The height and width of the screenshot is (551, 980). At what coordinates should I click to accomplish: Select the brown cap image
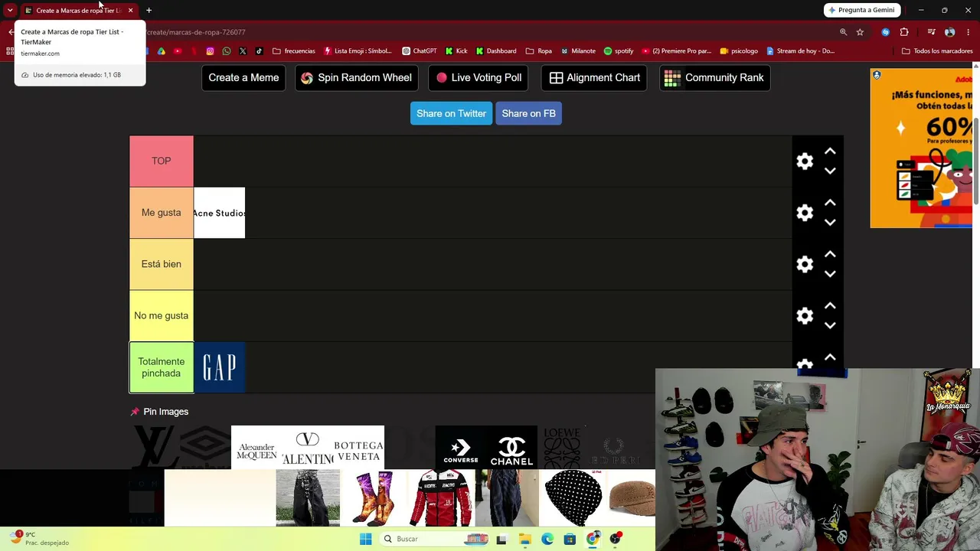(x=632, y=498)
